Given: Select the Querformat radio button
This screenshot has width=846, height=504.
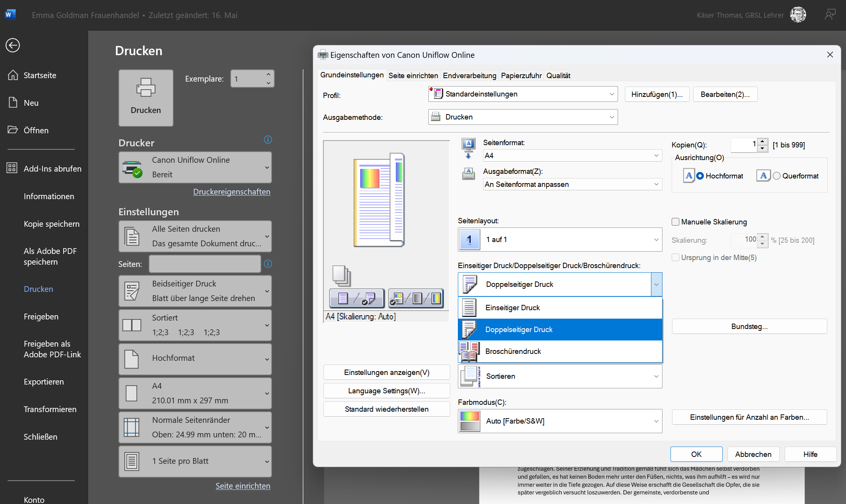Looking at the screenshot, I should [777, 176].
